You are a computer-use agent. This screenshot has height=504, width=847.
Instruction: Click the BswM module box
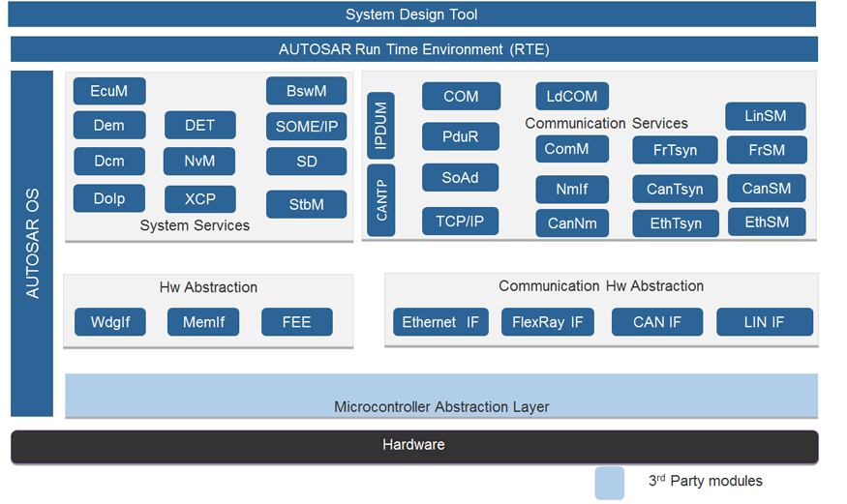click(306, 91)
